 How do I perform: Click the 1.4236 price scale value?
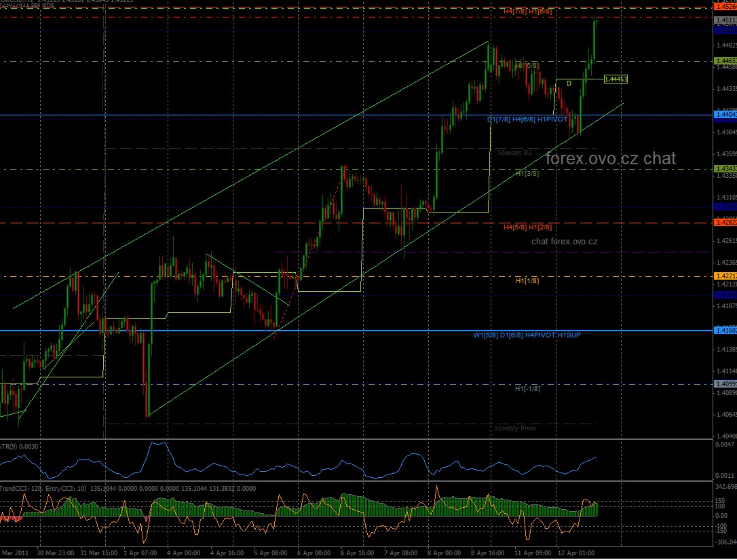(726, 263)
